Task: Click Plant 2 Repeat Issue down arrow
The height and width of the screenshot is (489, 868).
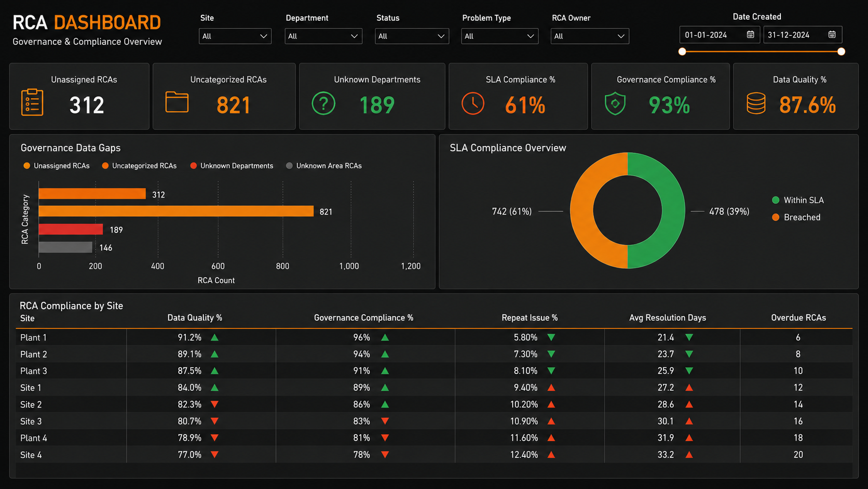Action: tap(551, 354)
